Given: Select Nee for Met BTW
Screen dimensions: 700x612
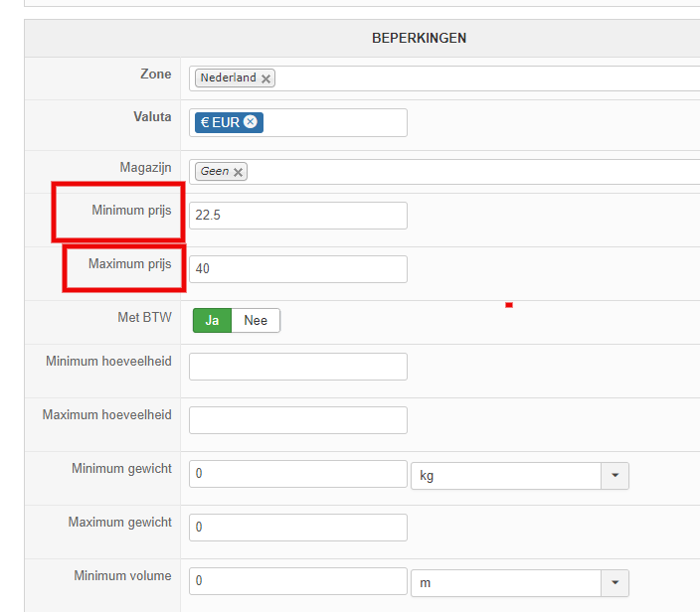Looking at the screenshot, I should point(256,321).
